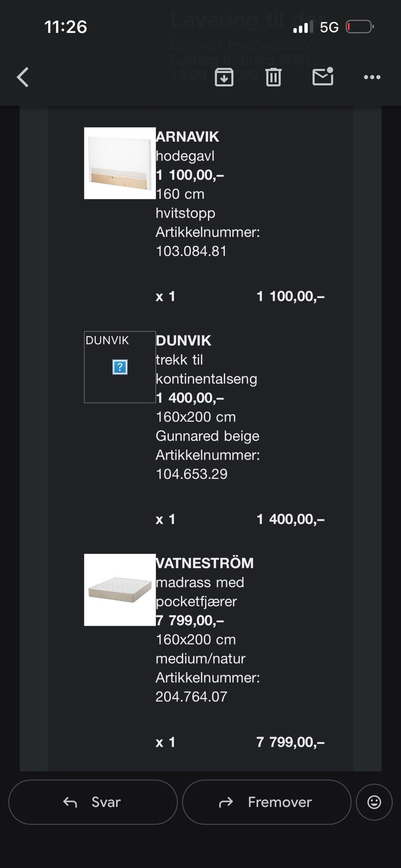Image resolution: width=401 pixels, height=868 pixels.
Task: Tap the 11:26 clock in status bar
Action: (x=66, y=27)
